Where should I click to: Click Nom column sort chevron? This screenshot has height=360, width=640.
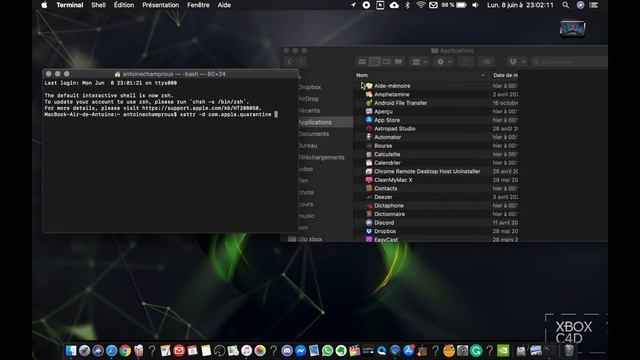[x=482, y=75]
